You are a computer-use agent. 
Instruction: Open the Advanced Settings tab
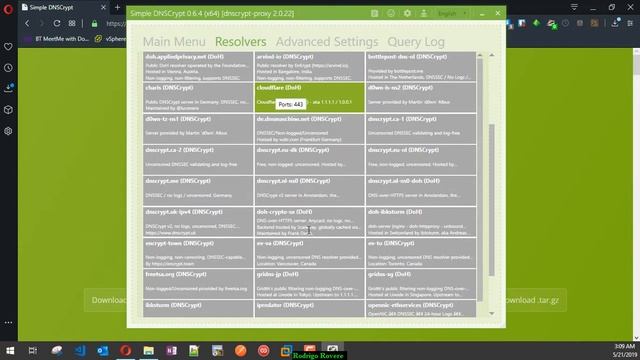327,42
